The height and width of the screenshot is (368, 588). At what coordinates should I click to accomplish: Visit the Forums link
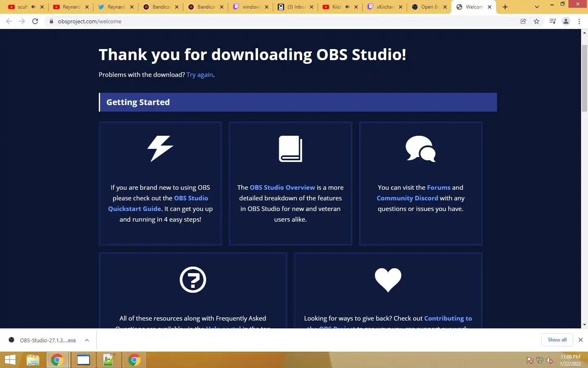pyautogui.click(x=439, y=187)
